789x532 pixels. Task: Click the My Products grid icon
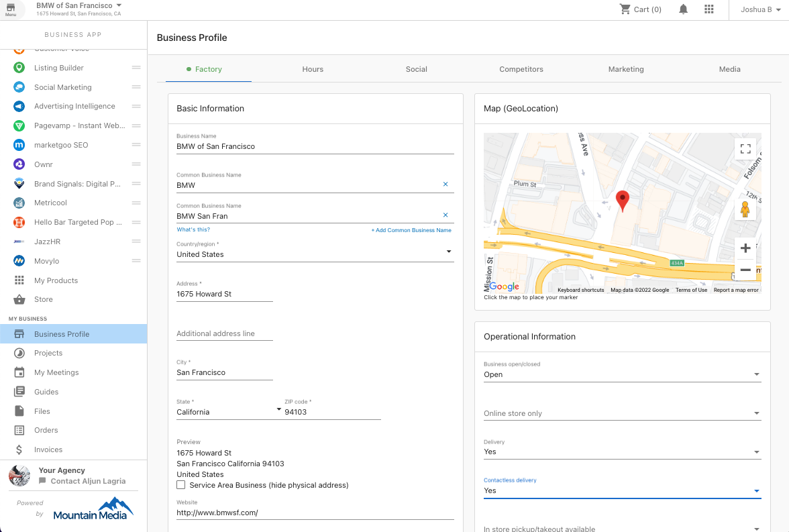19,280
